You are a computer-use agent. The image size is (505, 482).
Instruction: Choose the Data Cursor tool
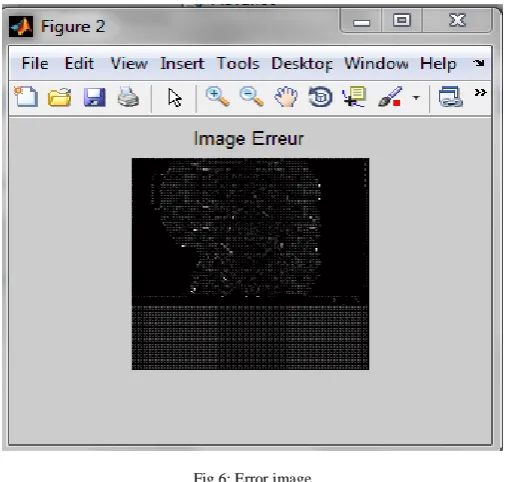[x=354, y=97]
